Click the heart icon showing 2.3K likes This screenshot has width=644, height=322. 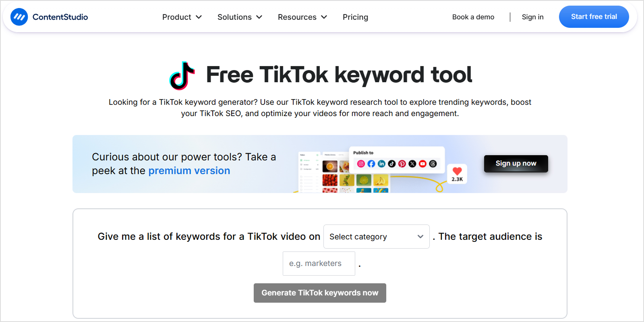457,174
